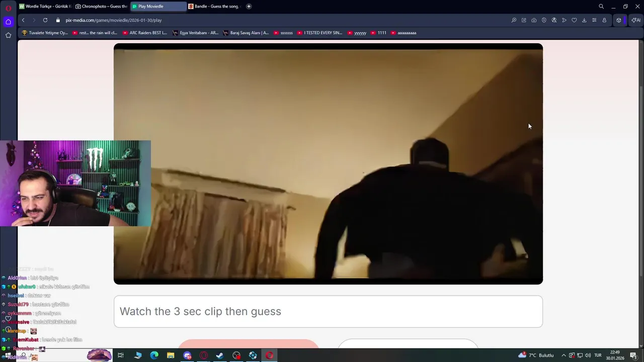View site security information icon
644x362 pixels.
[58, 20]
